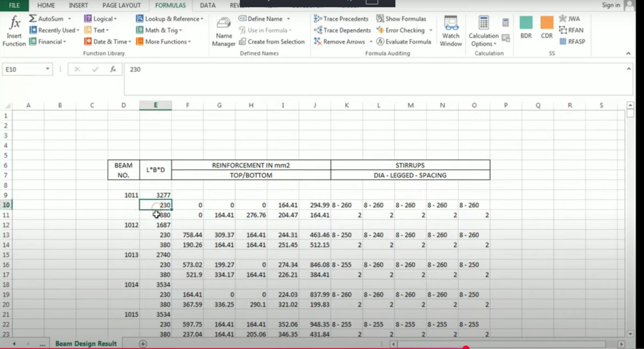
Task: Add a new worksheet with plus button
Action: pos(142,343)
